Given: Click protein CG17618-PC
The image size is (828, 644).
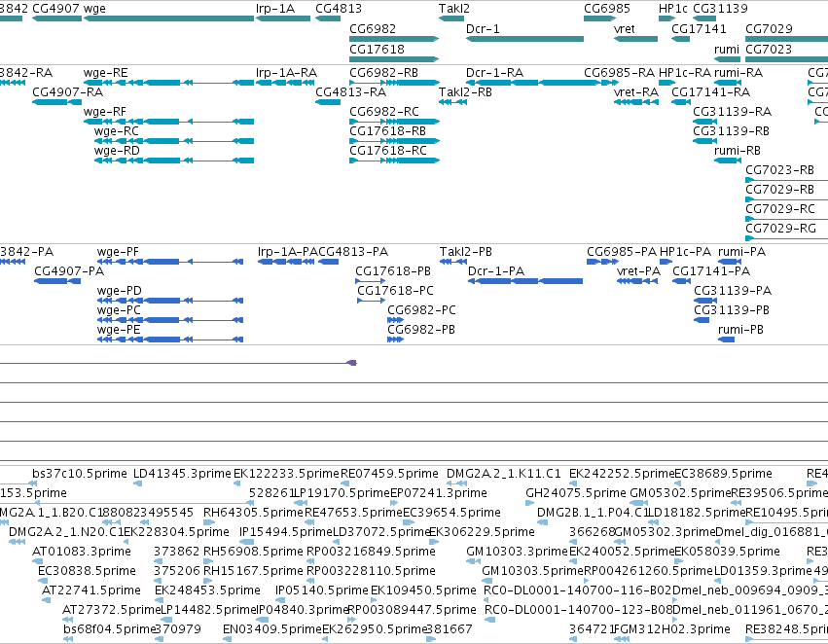Looking at the screenshot, I should pyautogui.click(x=372, y=301).
